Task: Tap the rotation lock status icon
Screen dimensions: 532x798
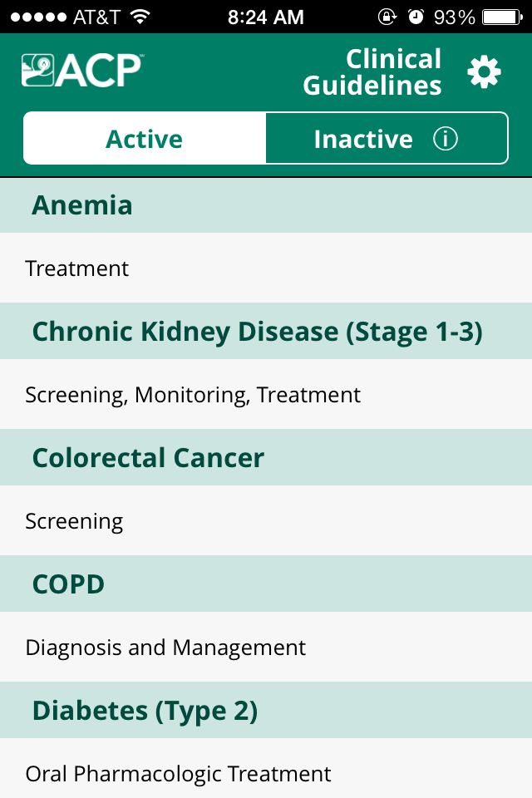Action: 387,17
